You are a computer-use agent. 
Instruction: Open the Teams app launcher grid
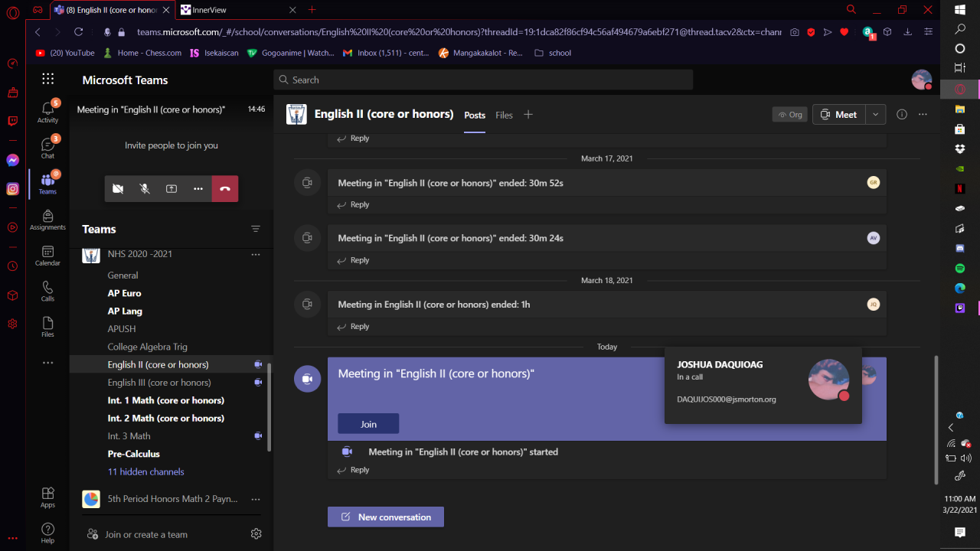(x=48, y=79)
